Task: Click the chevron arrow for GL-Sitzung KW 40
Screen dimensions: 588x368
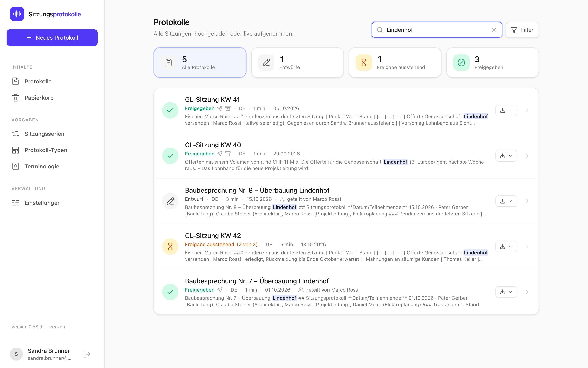Action: tap(527, 156)
